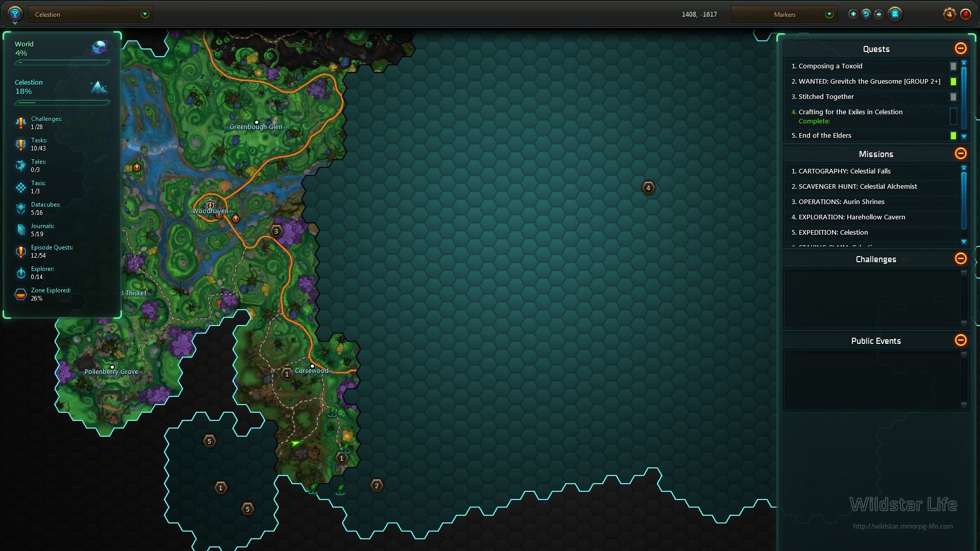Click Quests list scroll down arrow

coord(964,137)
